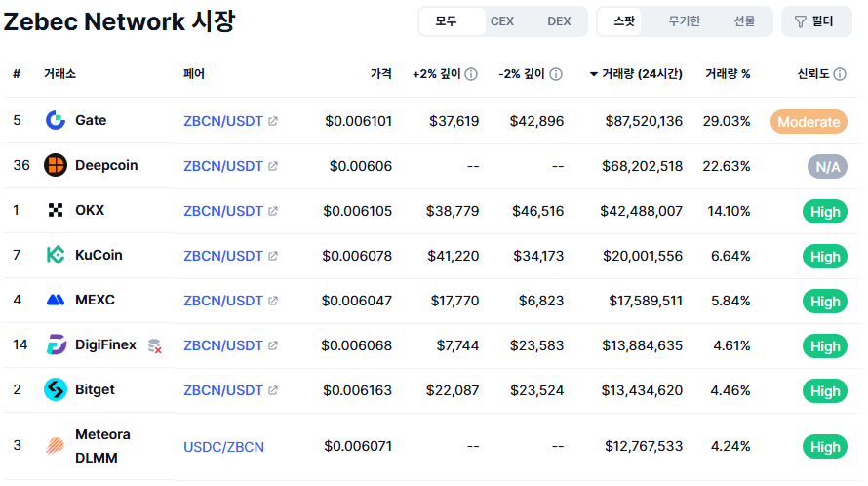Click the 22.63% volume share value
Viewport: 868px width, 486px height.
[x=727, y=166]
